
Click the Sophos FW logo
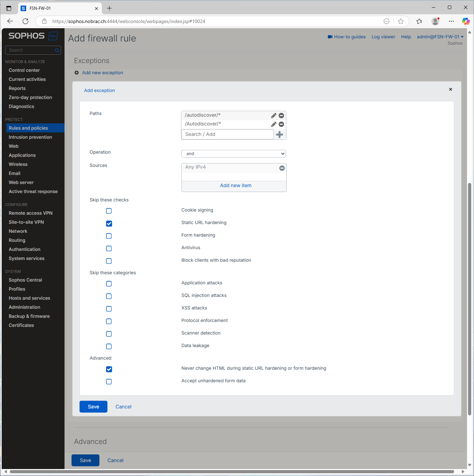click(33, 36)
